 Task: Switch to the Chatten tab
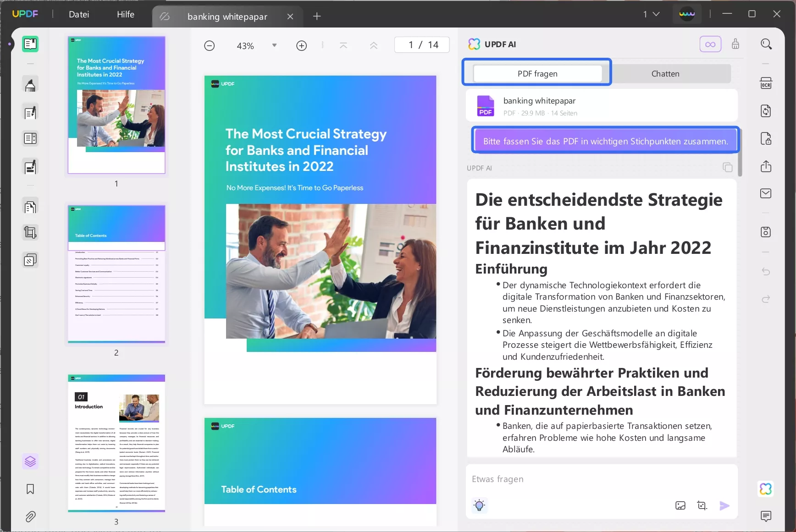point(665,73)
